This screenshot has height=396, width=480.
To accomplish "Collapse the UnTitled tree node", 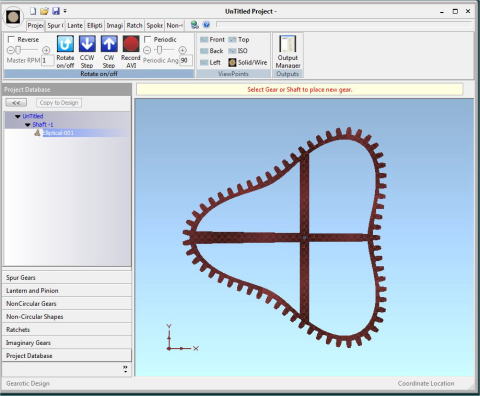I will [x=18, y=116].
